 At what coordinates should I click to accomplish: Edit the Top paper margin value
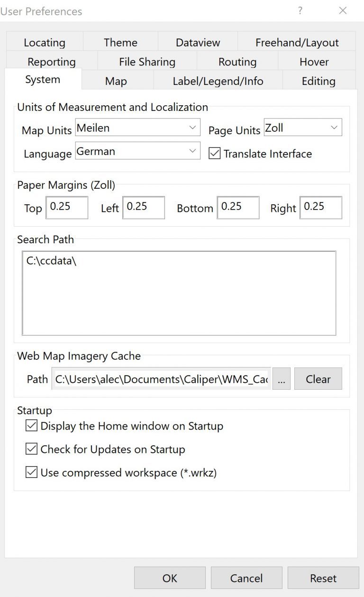[x=66, y=207]
